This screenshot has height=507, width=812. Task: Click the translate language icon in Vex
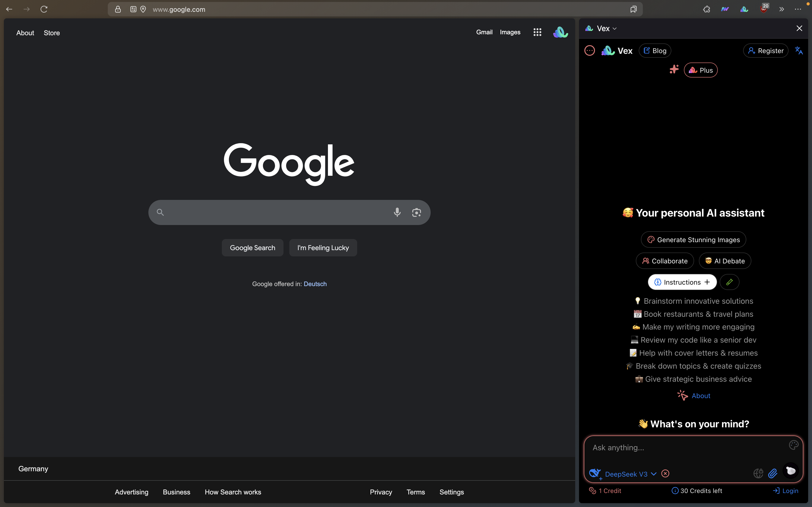coord(799,51)
